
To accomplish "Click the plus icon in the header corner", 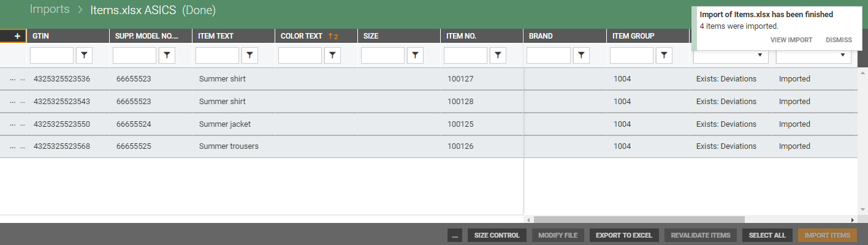I will (x=17, y=36).
